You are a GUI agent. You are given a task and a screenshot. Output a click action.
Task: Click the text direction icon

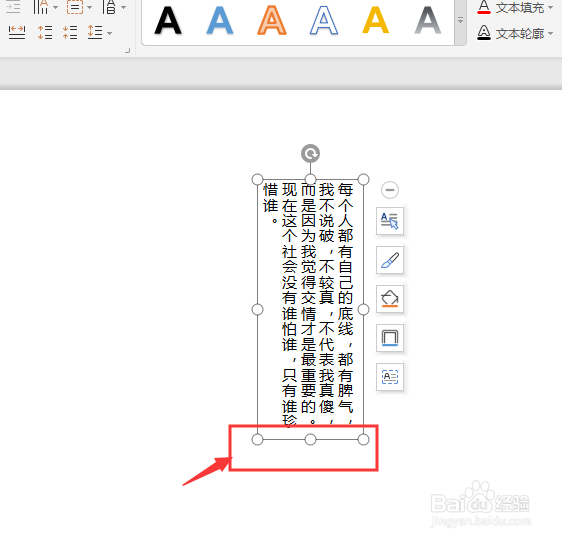tap(41, 7)
